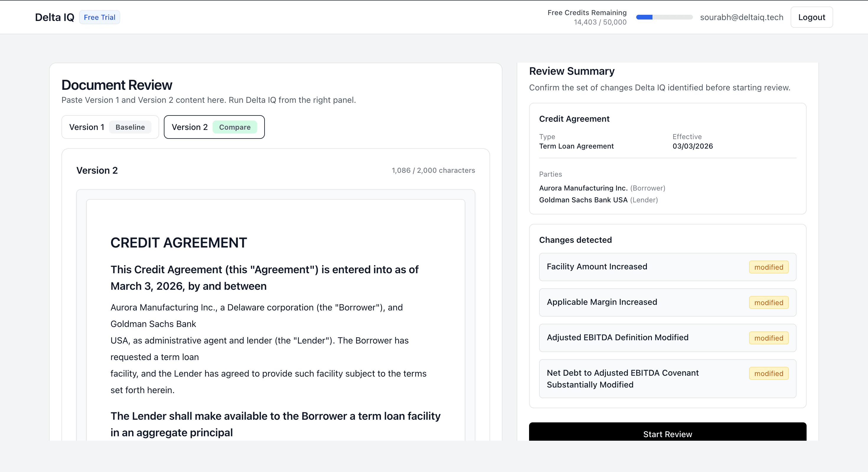Click inside the Version 2 text area
The height and width of the screenshot is (472, 868).
[276, 320]
